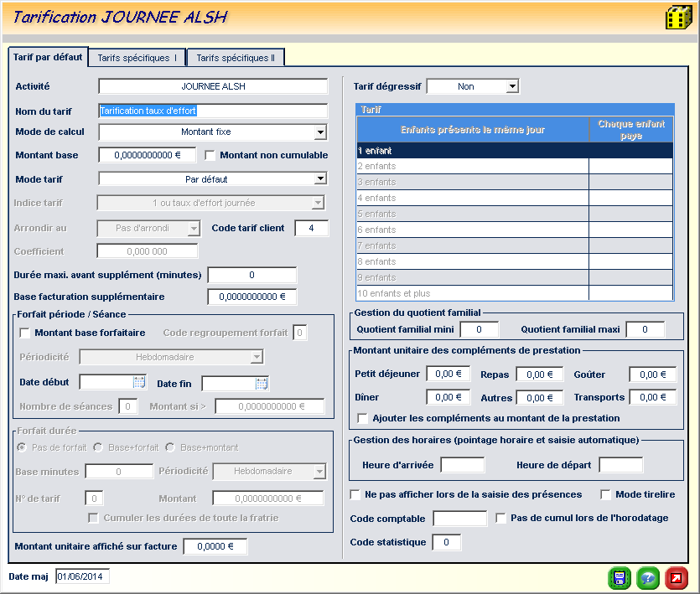The width and height of the screenshot is (700, 594).
Task: Click the green floppy disk save icon
Action: tap(619, 578)
